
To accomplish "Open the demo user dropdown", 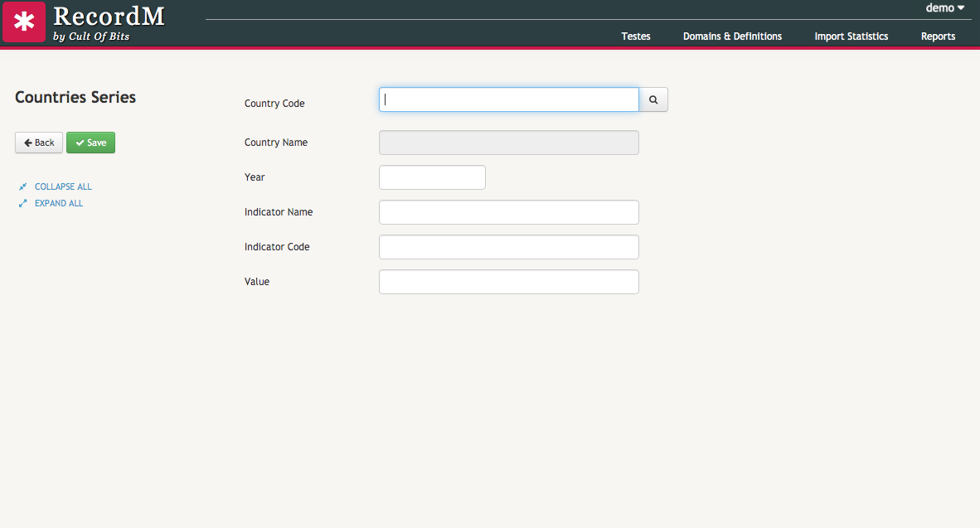I will pyautogui.click(x=944, y=8).
